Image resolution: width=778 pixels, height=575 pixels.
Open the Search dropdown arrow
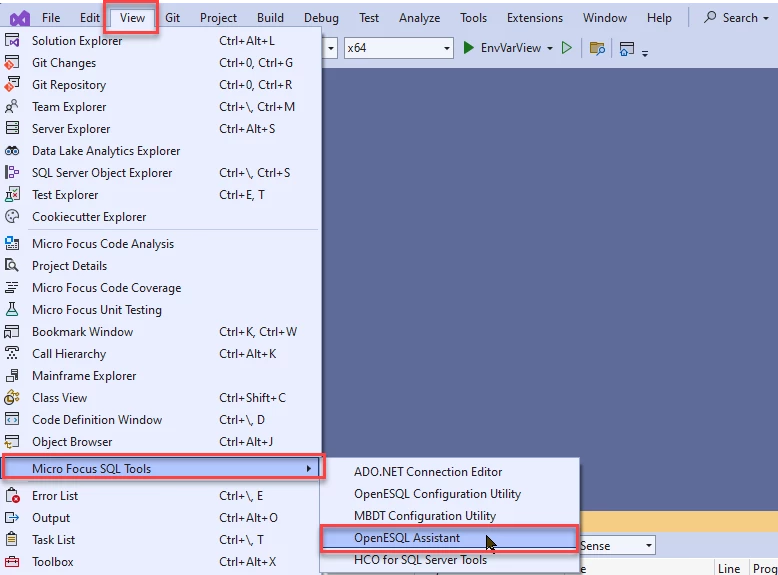point(766,18)
